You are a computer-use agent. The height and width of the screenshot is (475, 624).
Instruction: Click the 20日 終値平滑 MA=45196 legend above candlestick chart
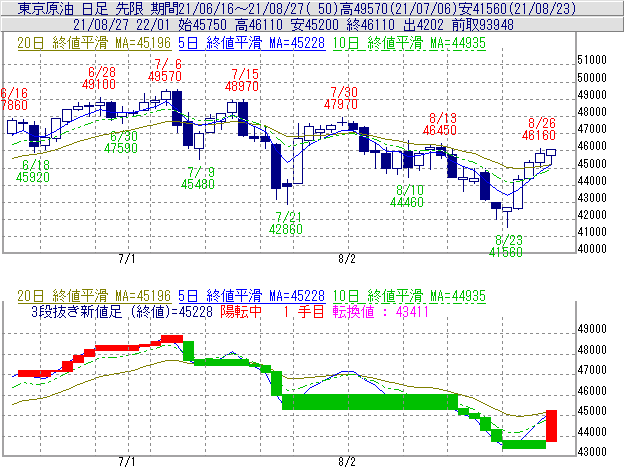click(x=94, y=43)
